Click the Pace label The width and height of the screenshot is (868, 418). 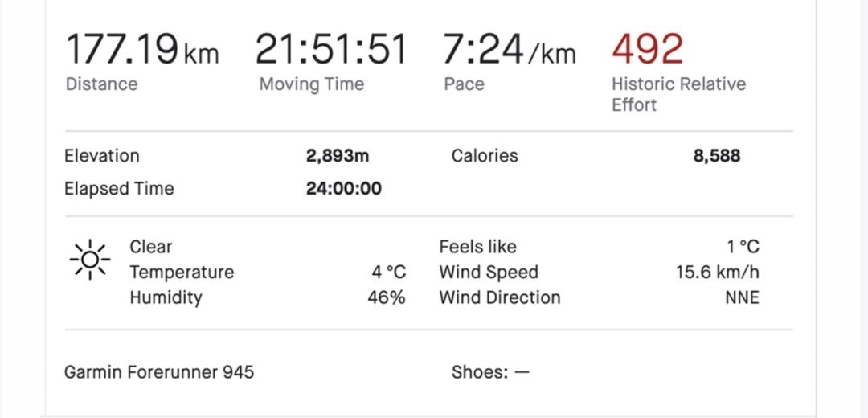[x=464, y=84]
